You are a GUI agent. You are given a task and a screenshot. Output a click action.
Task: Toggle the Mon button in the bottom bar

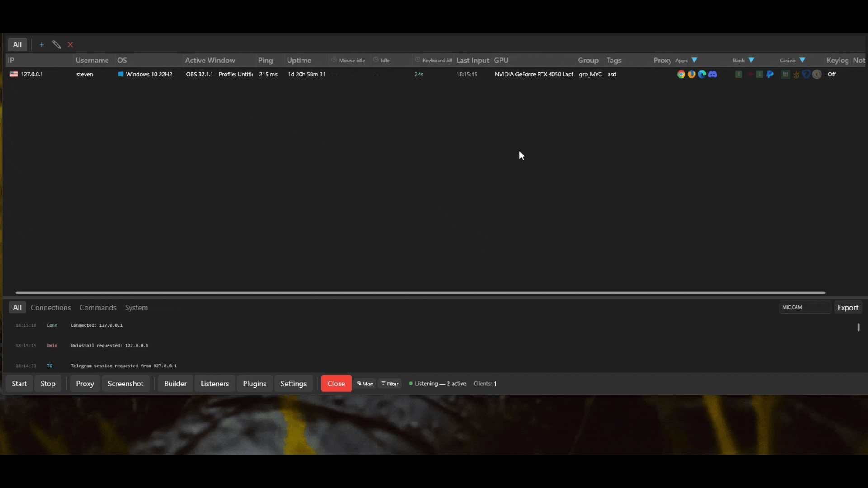tap(365, 384)
